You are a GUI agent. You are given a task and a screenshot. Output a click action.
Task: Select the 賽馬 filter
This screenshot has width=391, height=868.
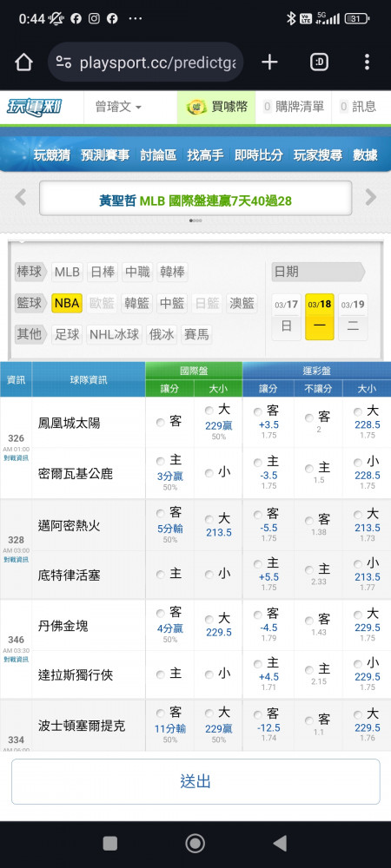point(196,334)
